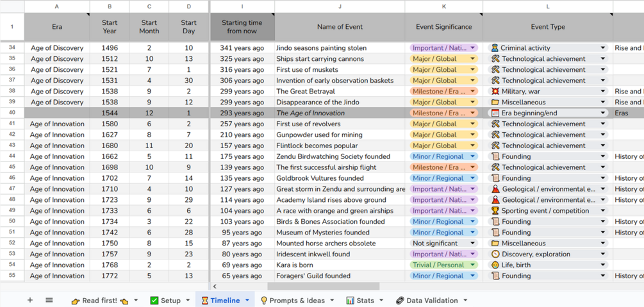Click cell A race with orange and green airships
644x307 pixels.
[x=340, y=211]
